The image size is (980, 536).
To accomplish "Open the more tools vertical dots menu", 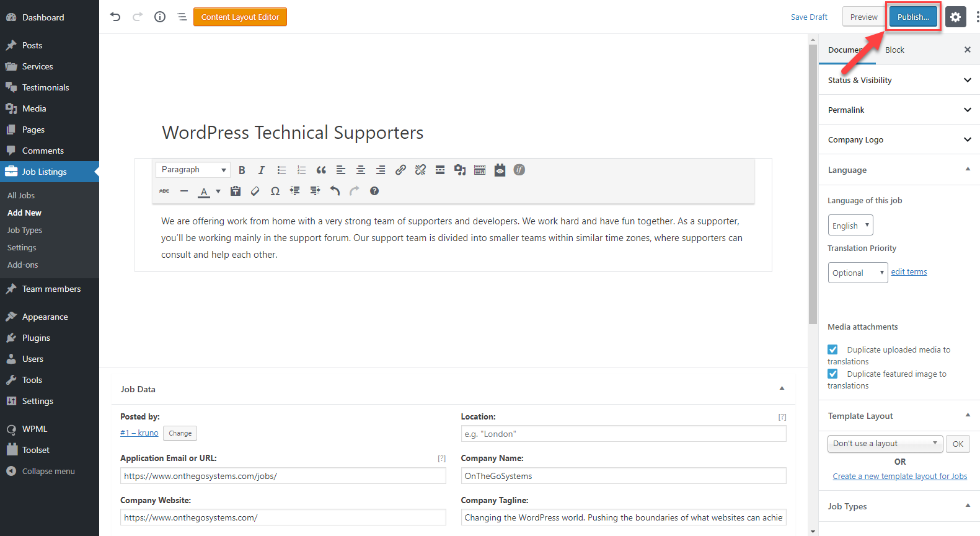I will (977, 17).
